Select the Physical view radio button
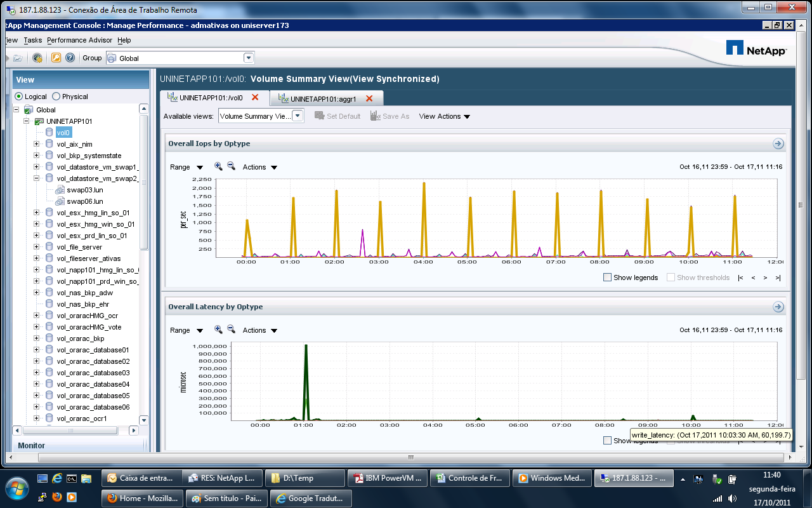This screenshot has height=508, width=812. coord(56,97)
